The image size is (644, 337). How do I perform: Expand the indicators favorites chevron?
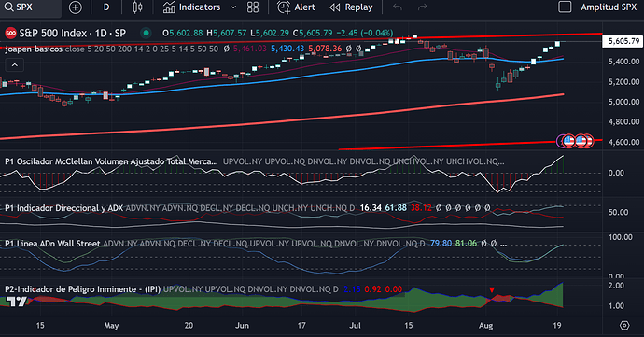(233, 7)
